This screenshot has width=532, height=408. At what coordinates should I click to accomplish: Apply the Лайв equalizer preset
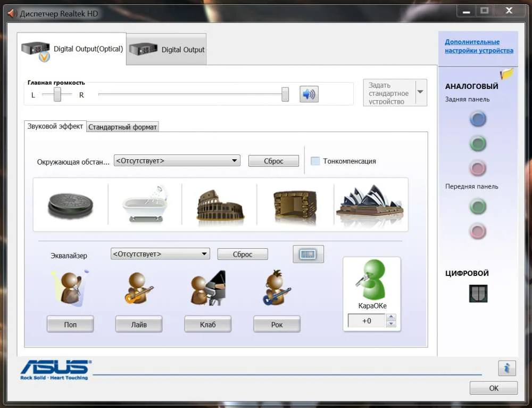(139, 324)
